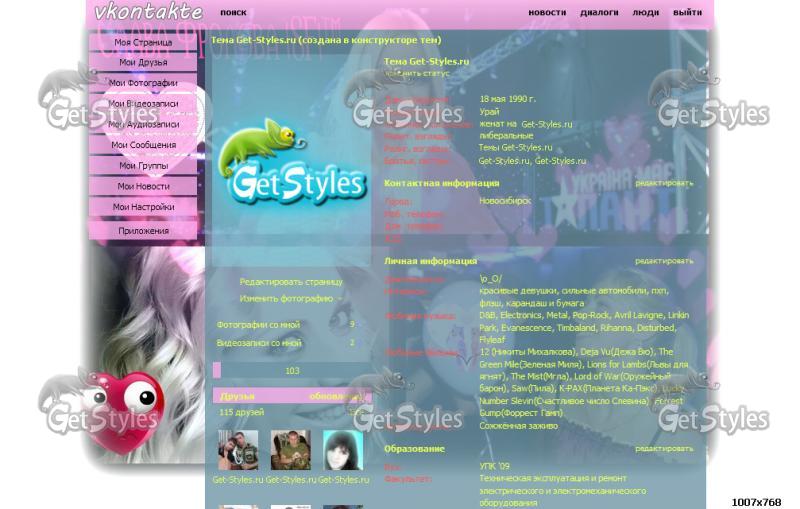Screen dimensions: 800x509
Task: Click поиск in the top bar
Action: pos(233,13)
